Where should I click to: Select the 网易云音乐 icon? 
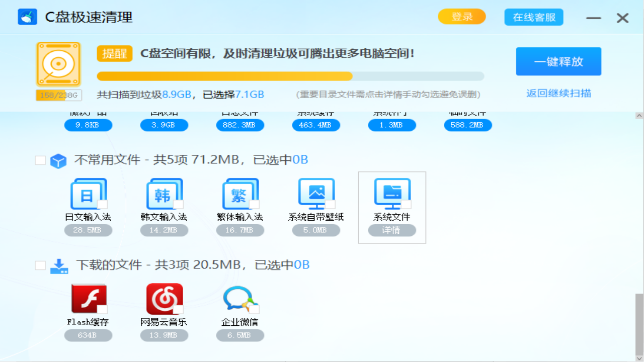tap(164, 299)
